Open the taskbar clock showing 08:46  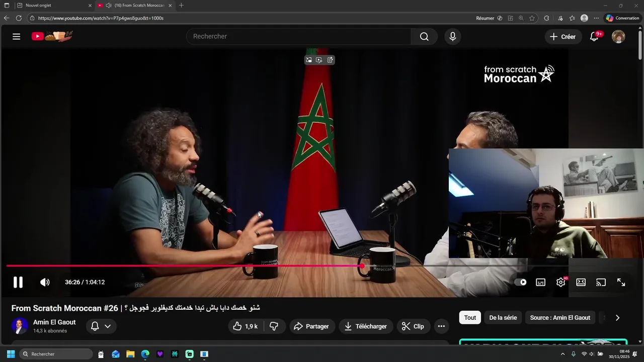[619, 354]
